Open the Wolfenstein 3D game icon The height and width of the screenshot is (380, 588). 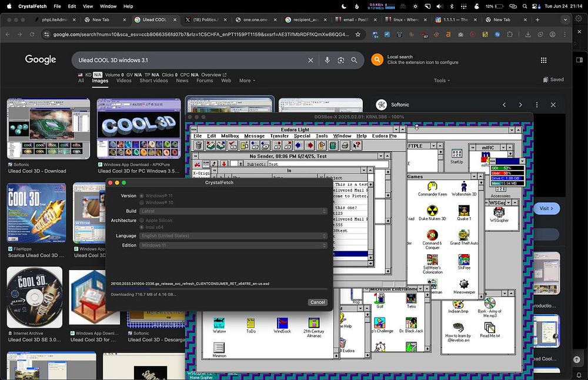[463, 186]
